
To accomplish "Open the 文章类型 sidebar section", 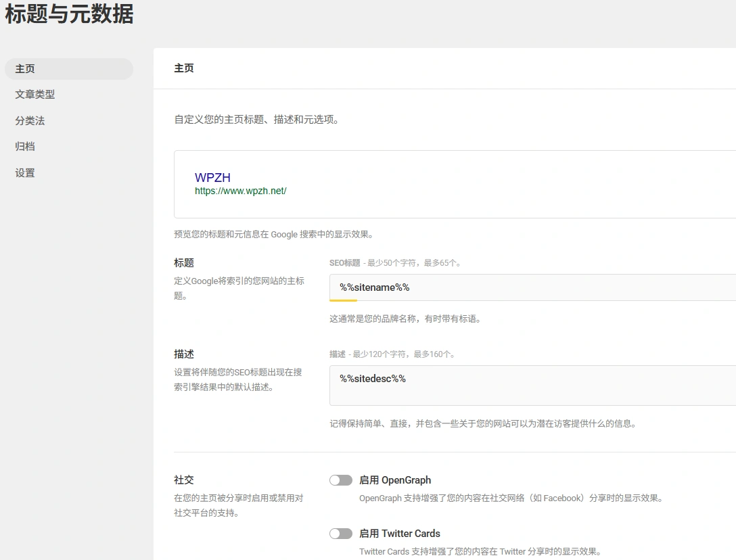I will (x=36, y=95).
